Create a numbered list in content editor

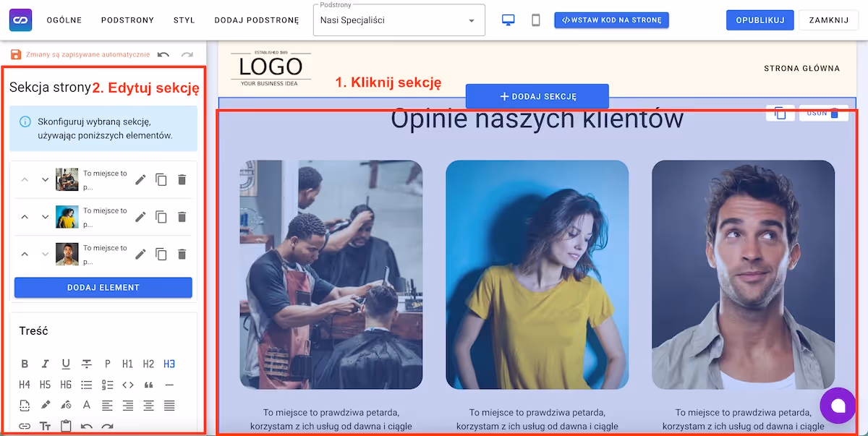tap(108, 385)
